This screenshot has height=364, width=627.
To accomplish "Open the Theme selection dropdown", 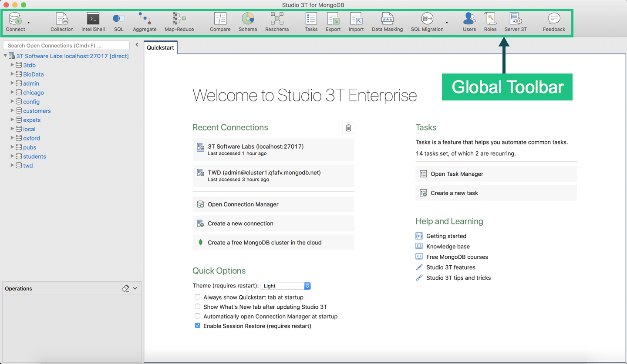I will 307,286.
